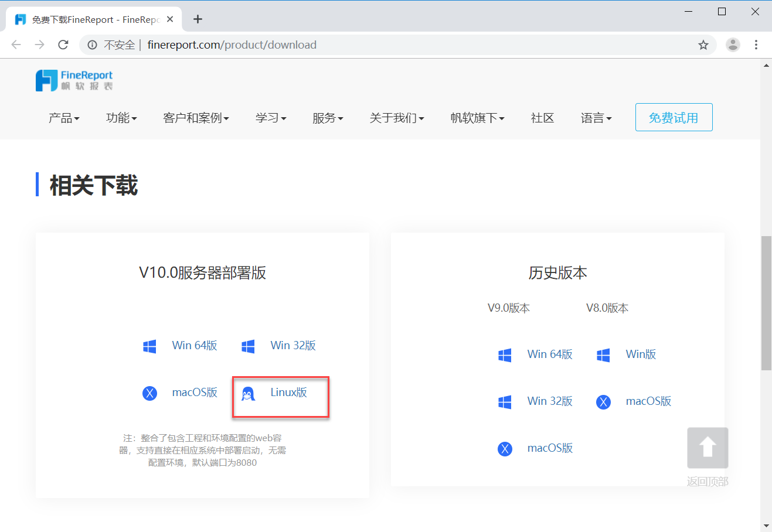Click the 免费试用 button
Viewport: 772px width, 532px height.
pos(674,117)
